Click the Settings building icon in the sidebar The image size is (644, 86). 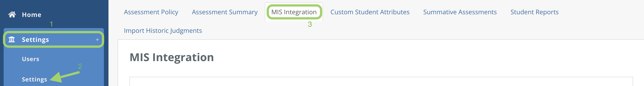(x=12, y=40)
